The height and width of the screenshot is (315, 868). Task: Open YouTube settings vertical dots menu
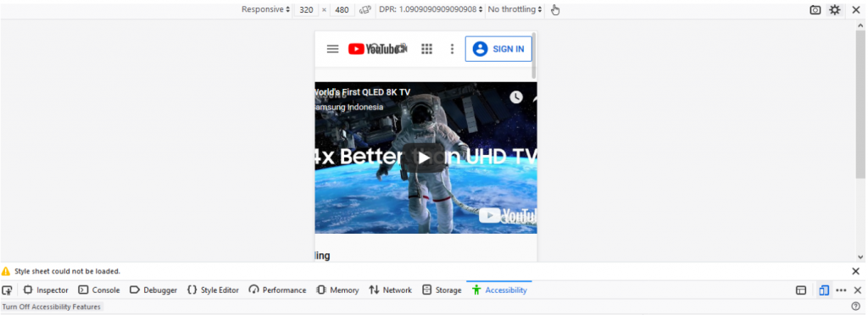point(452,48)
